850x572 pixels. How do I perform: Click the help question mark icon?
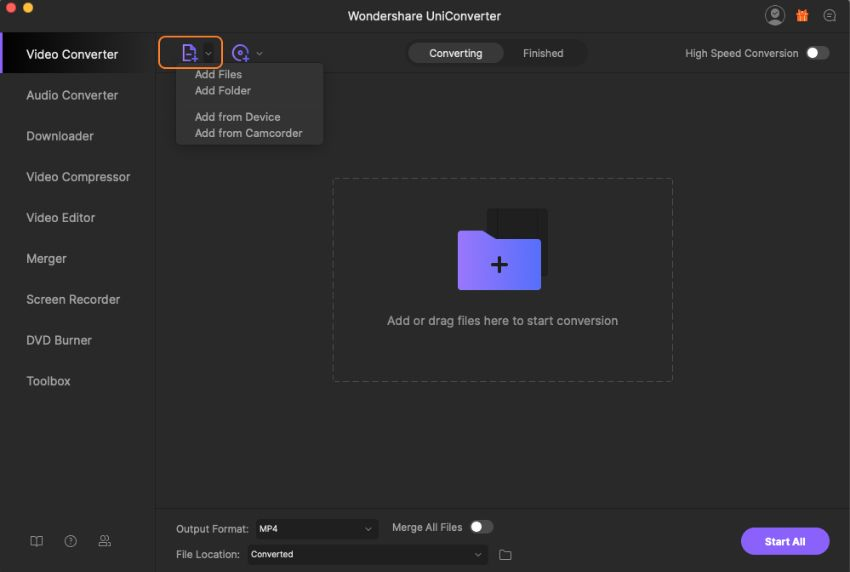(x=70, y=541)
